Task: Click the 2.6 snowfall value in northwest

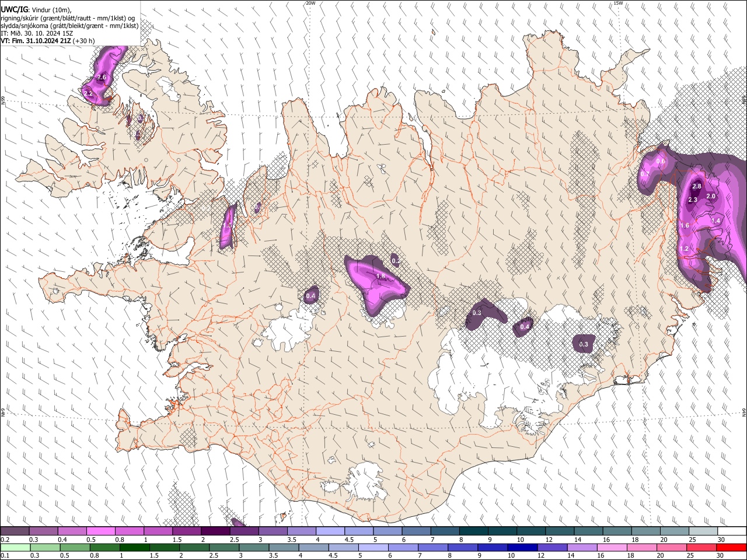Action: pos(102,77)
